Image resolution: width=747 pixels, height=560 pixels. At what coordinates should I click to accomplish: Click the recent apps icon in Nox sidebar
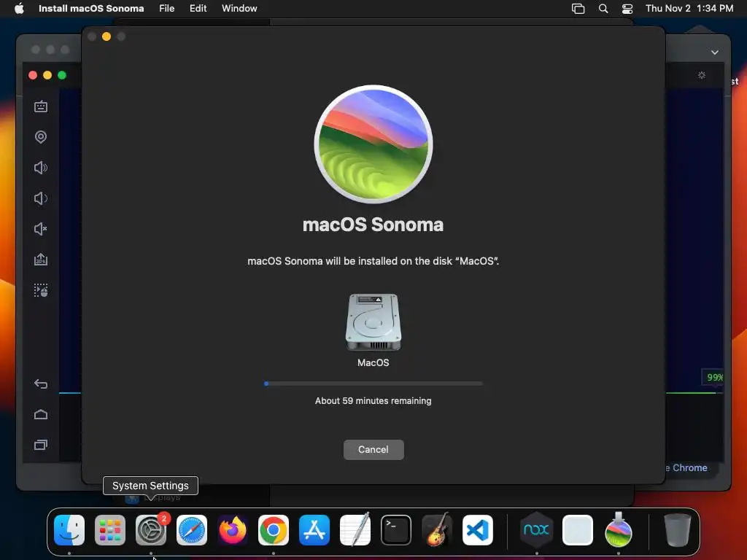point(41,445)
